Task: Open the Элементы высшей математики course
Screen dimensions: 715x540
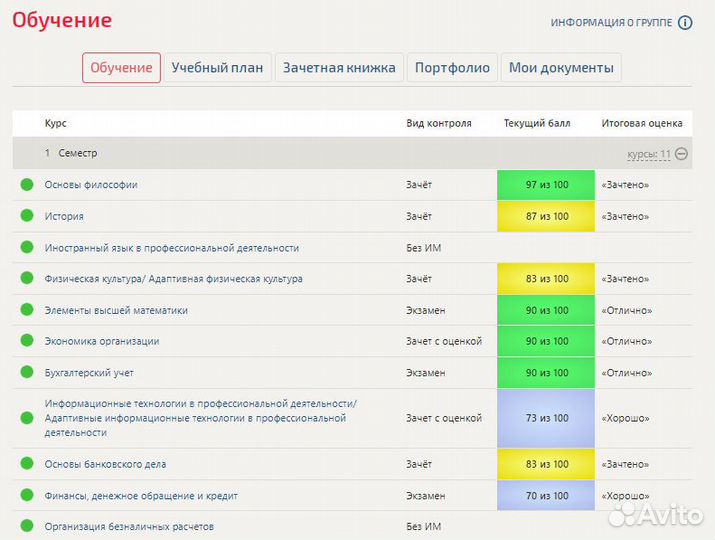Action: 116,310
